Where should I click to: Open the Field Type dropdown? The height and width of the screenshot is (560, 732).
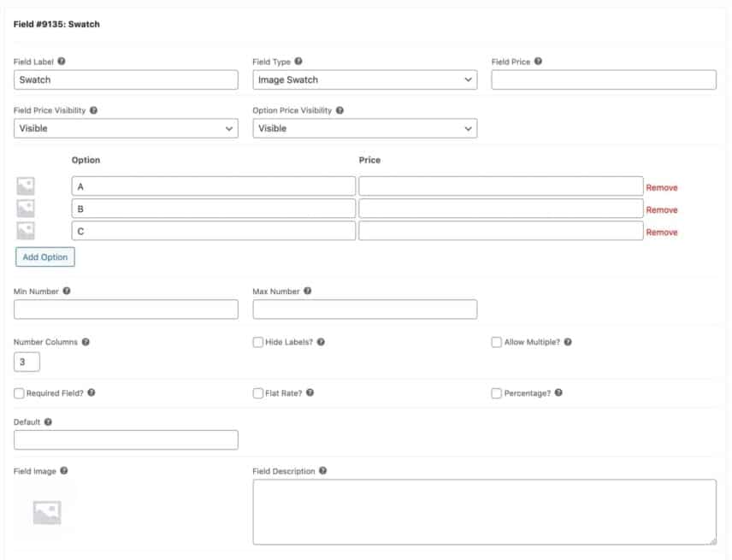coord(364,80)
